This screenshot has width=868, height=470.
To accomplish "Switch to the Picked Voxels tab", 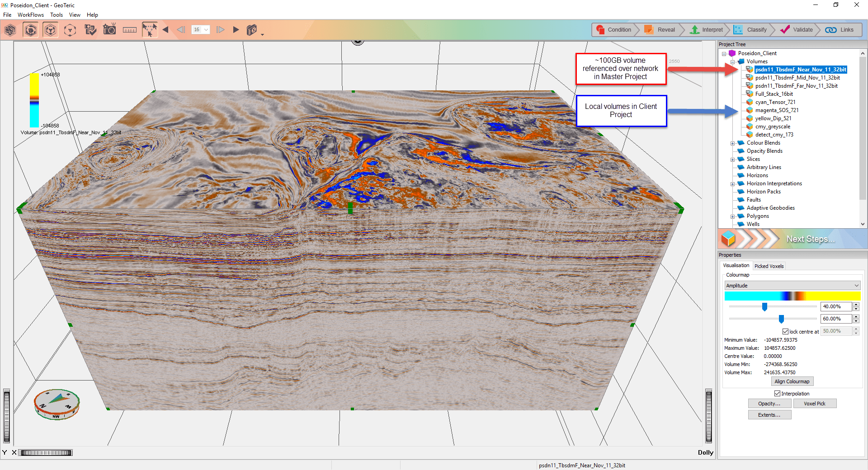I will pos(769,266).
